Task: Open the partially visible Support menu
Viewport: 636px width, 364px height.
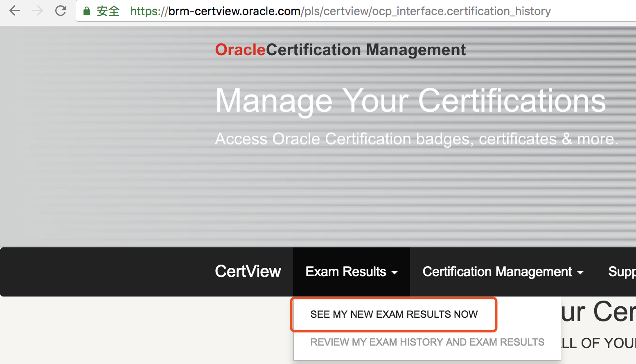Action: pyautogui.click(x=622, y=272)
